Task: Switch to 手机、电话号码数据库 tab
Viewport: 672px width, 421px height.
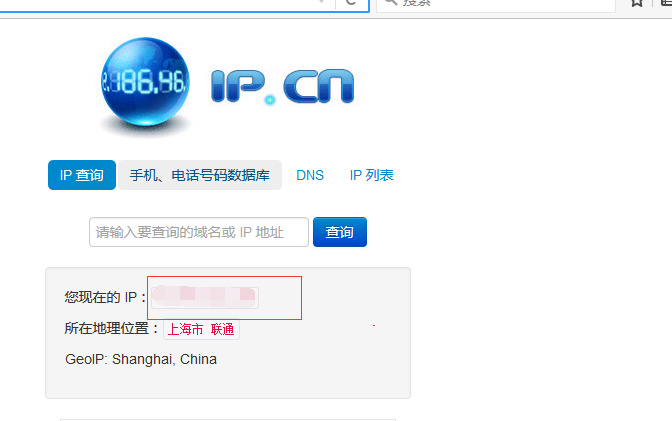Action: click(200, 175)
